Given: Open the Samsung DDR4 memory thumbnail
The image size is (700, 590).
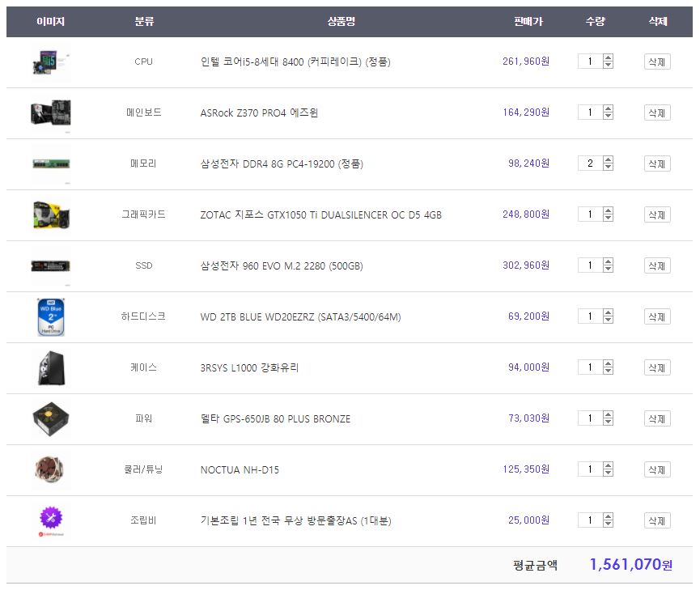Looking at the screenshot, I should click(51, 164).
